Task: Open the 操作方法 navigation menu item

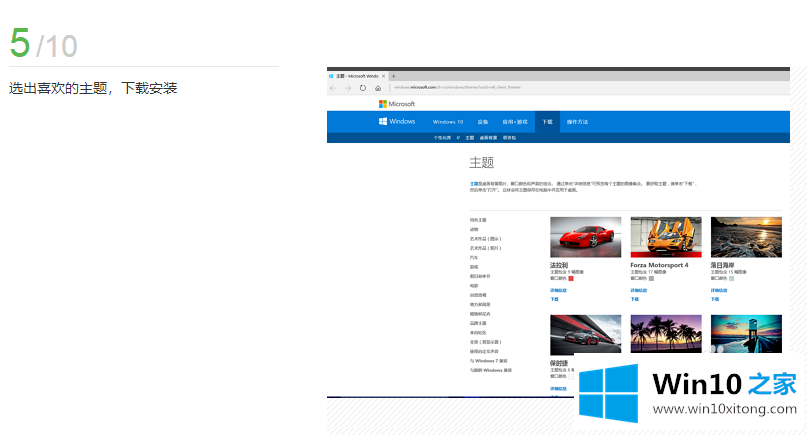Action: click(577, 122)
